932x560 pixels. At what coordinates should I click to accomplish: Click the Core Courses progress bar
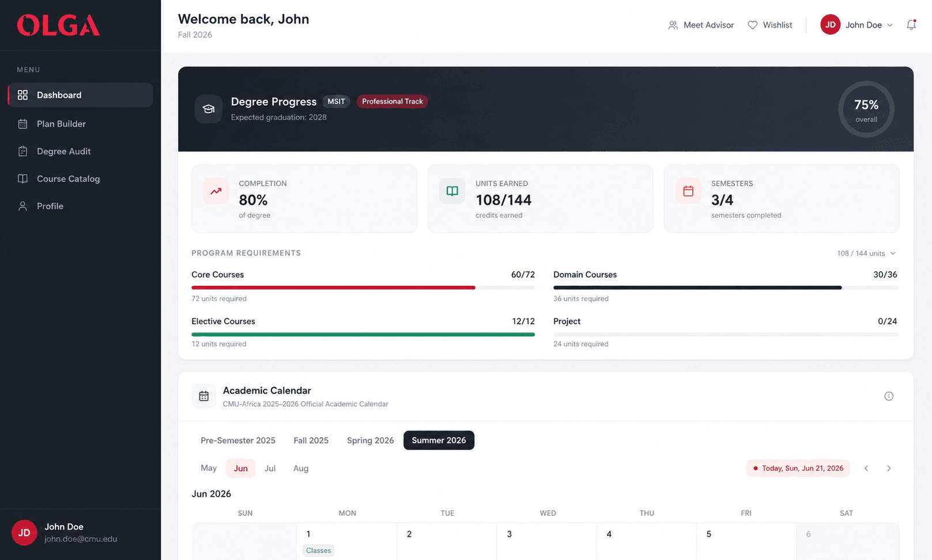[363, 287]
